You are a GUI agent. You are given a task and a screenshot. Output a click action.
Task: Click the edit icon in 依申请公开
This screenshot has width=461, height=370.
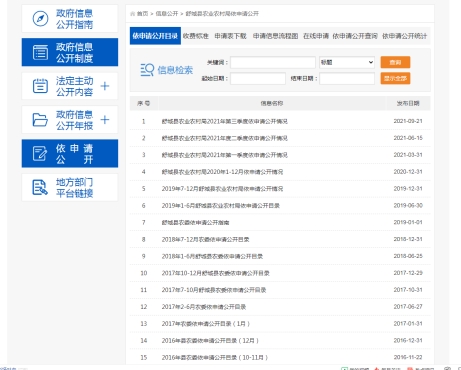[x=40, y=154]
